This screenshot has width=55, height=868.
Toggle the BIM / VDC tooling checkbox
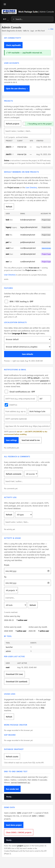click(6, 301)
